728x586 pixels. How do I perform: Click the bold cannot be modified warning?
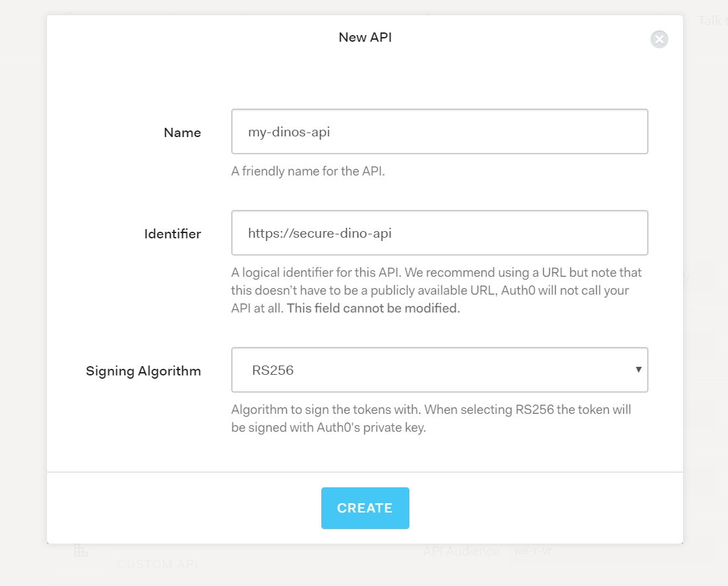pyautogui.click(x=373, y=309)
